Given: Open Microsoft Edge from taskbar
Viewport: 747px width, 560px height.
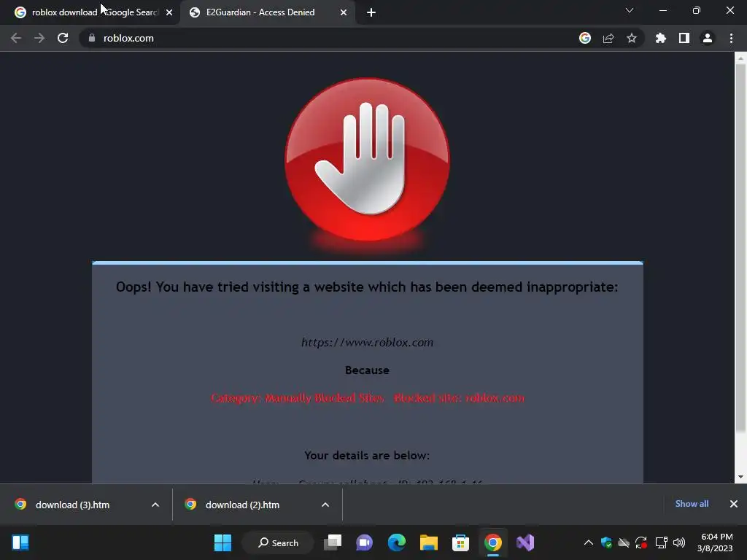Looking at the screenshot, I should [x=396, y=542].
